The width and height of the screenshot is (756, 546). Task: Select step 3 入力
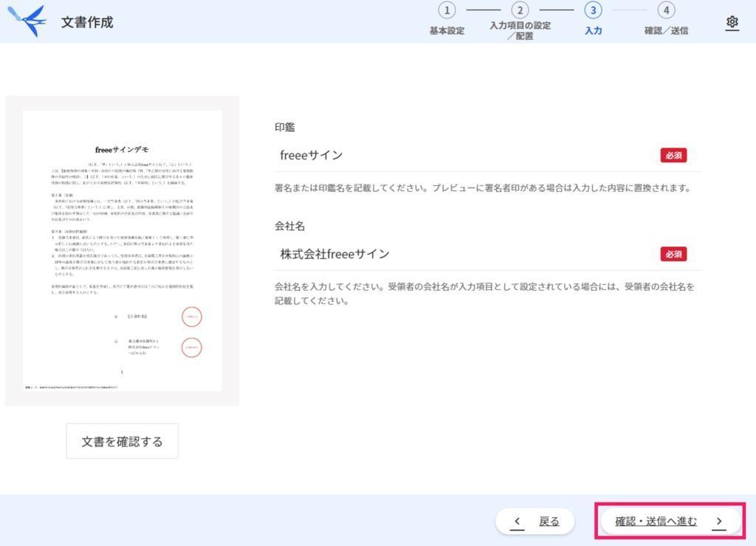(x=593, y=19)
